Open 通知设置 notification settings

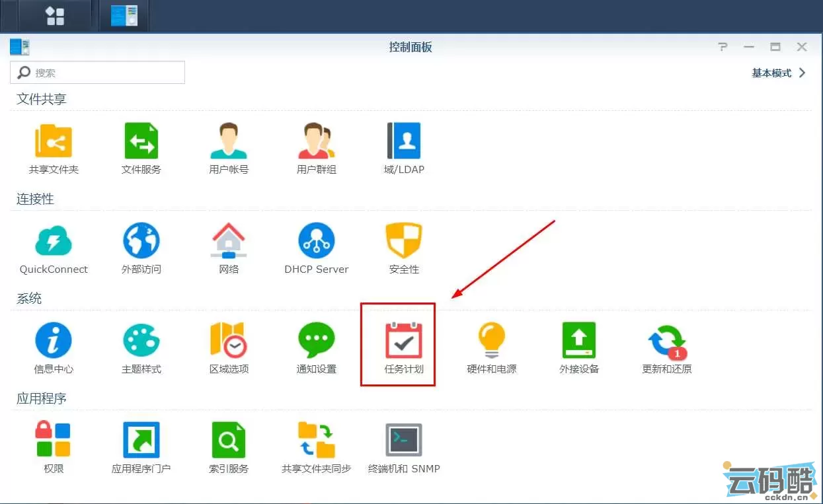(x=316, y=340)
